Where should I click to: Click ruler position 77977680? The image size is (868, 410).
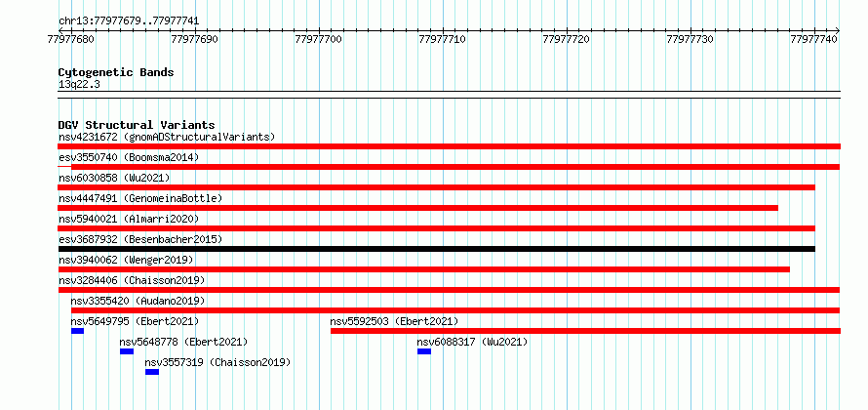point(71,39)
